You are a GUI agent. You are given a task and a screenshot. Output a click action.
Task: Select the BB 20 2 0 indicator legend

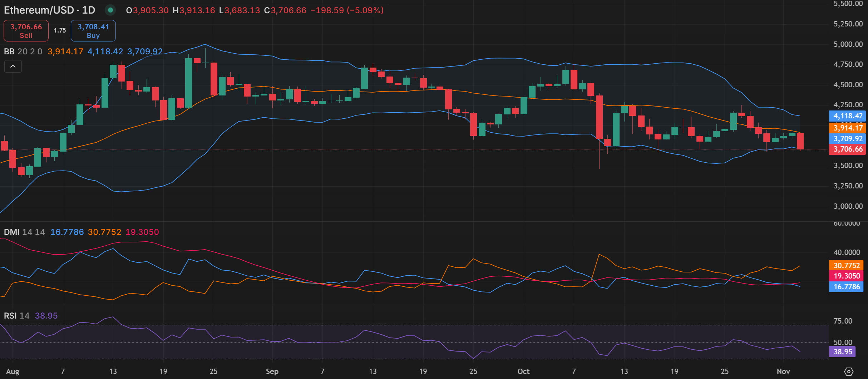coord(23,51)
